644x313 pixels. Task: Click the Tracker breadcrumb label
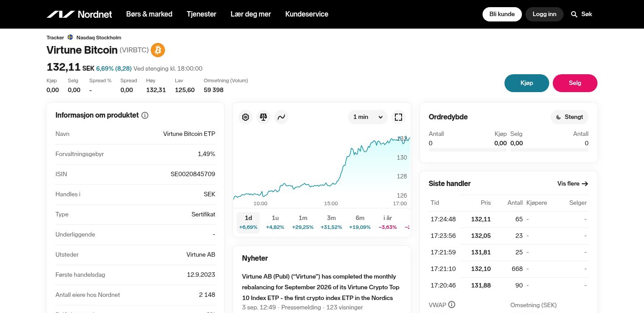point(55,38)
